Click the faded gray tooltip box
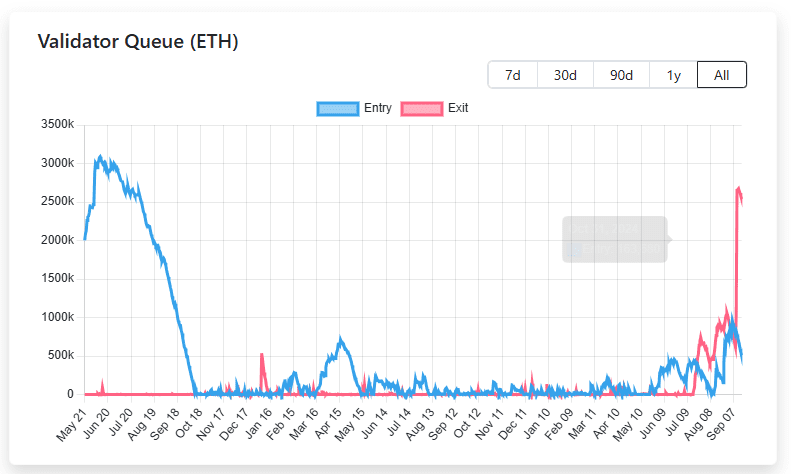The image size is (791, 474). click(x=614, y=239)
